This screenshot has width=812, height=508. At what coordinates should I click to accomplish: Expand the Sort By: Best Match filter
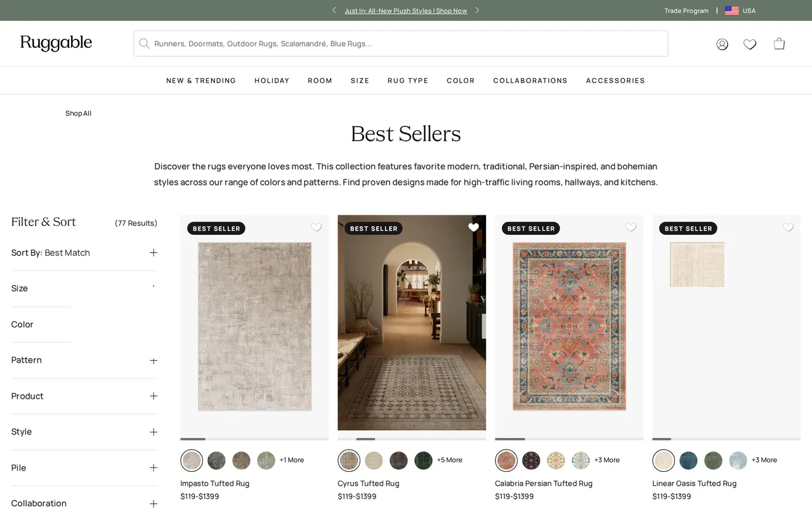pos(84,253)
